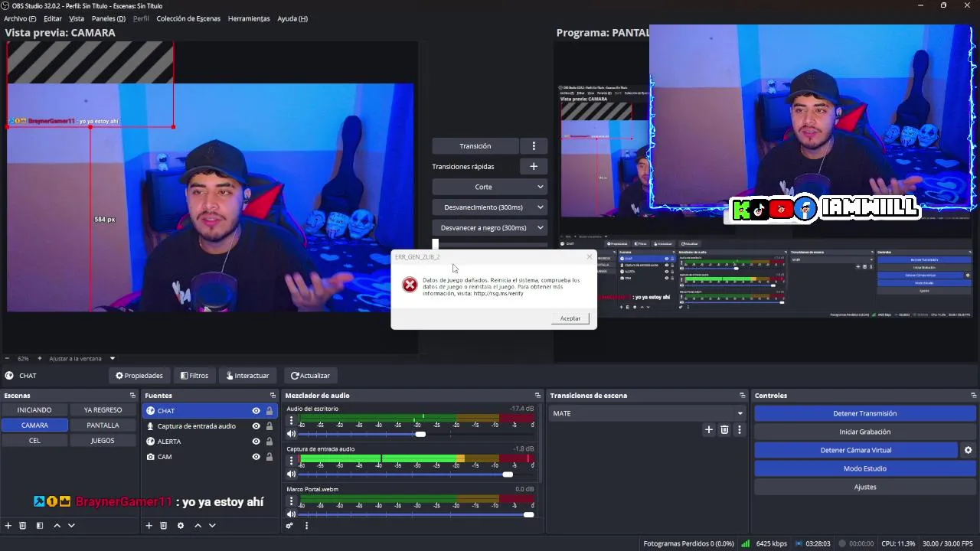980x551 pixels.
Task: Remove scene transition with trash icon
Action: click(x=724, y=430)
